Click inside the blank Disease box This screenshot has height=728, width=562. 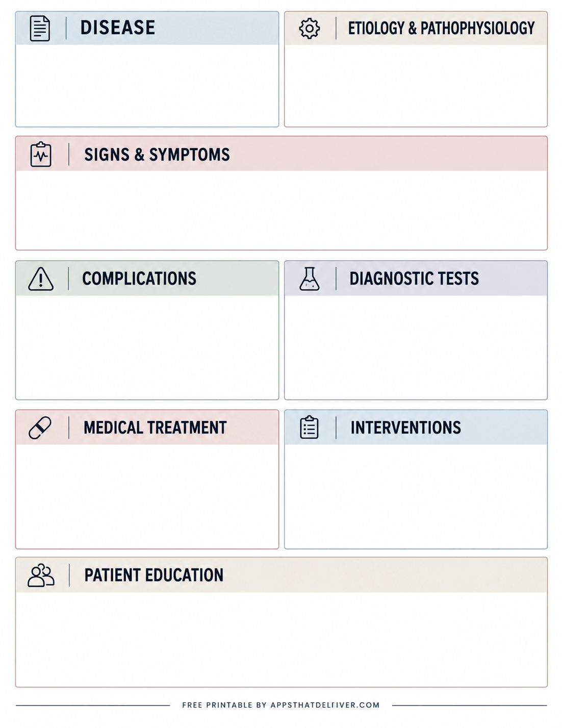(147, 85)
